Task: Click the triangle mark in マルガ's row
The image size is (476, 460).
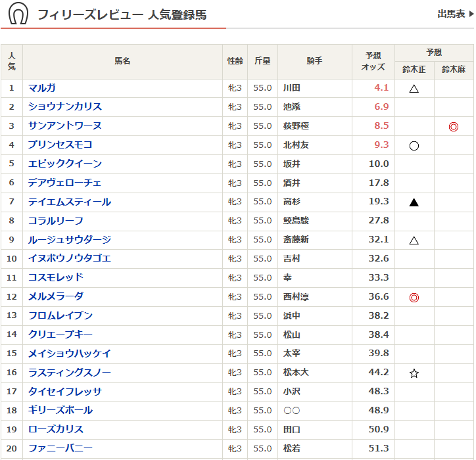Action: pyautogui.click(x=414, y=88)
